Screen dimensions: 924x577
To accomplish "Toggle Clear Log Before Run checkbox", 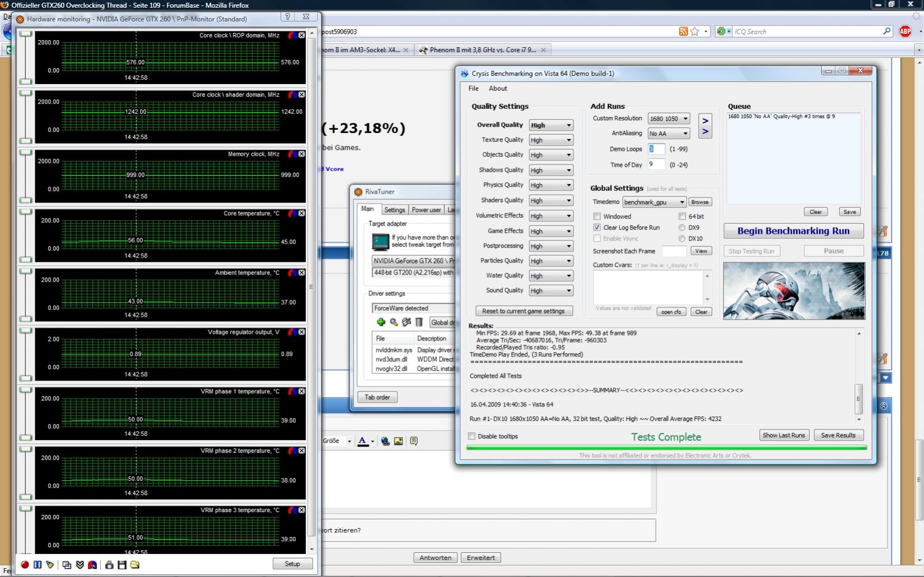I will (597, 228).
